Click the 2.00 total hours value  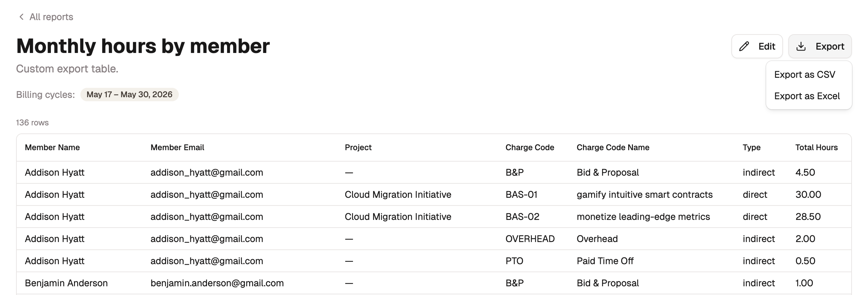coord(805,239)
